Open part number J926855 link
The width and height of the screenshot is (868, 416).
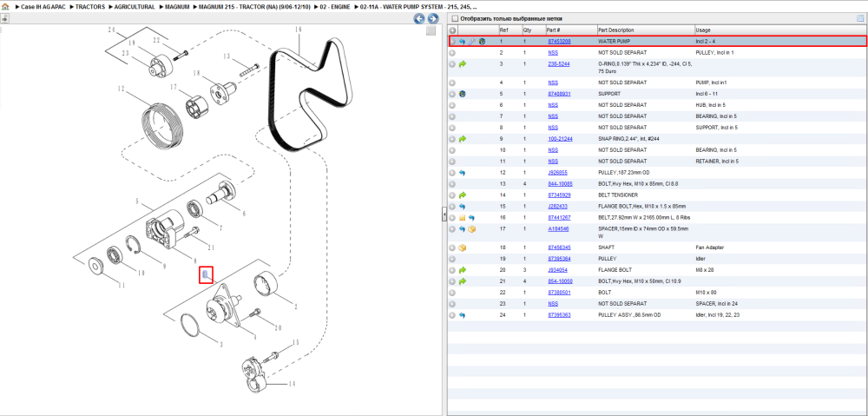[557, 173]
